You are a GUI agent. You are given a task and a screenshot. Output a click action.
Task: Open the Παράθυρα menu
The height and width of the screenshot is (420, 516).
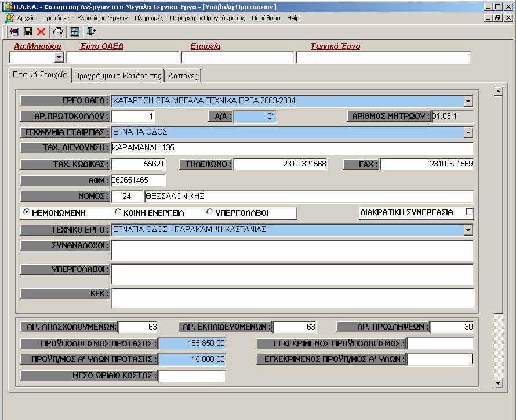click(x=266, y=18)
